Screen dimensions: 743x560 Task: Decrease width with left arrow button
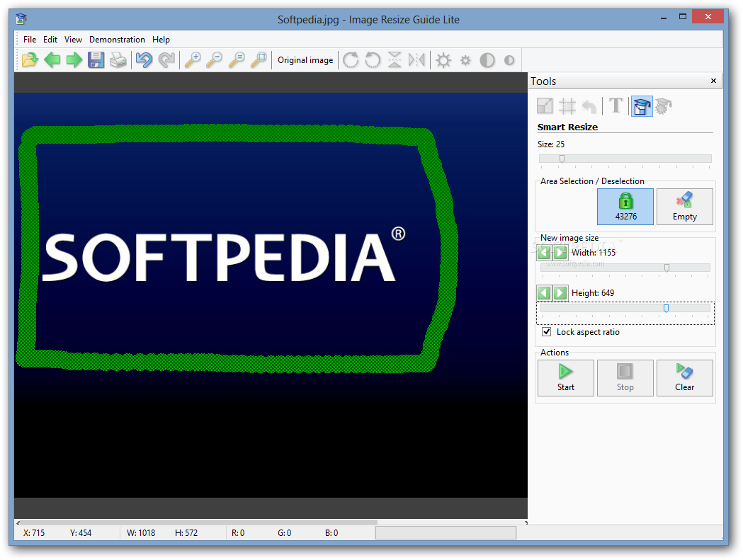544,253
